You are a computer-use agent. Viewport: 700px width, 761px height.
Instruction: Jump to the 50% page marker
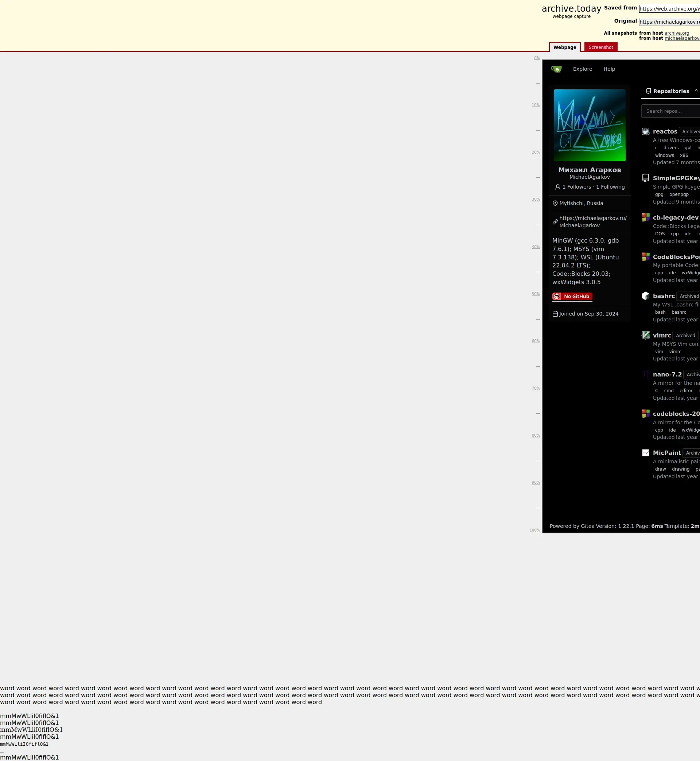click(x=535, y=294)
